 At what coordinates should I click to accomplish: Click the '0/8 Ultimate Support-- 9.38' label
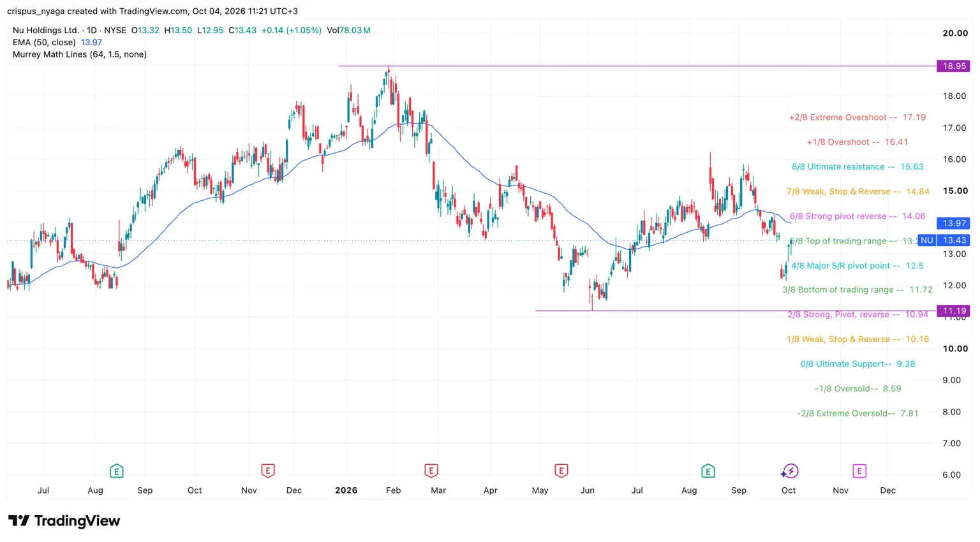[857, 364]
